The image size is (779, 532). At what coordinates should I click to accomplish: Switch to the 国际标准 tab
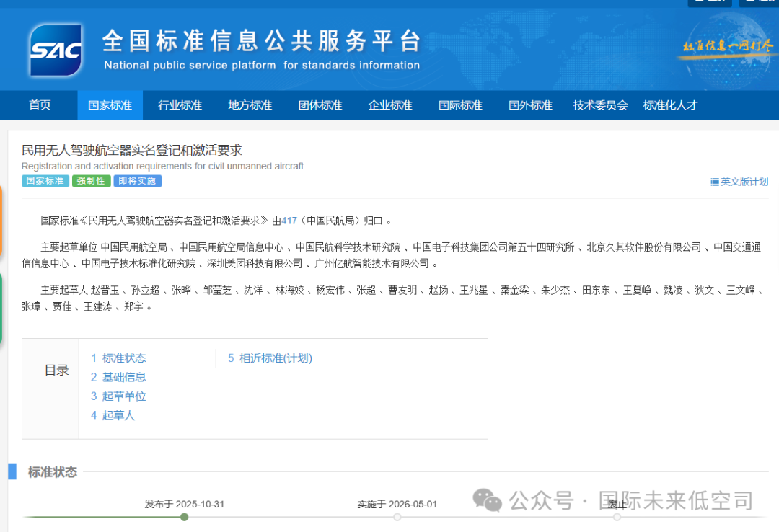[x=460, y=105]
